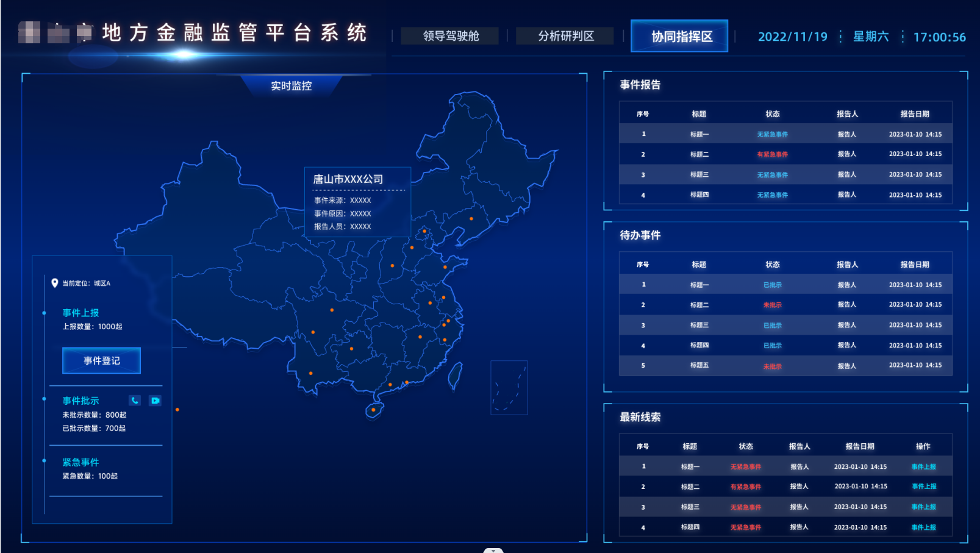Click 有紧急事件 status of 标题二 in 事件报告
Image resolution: width=980 pixels, height=553 pixels.
772,154
